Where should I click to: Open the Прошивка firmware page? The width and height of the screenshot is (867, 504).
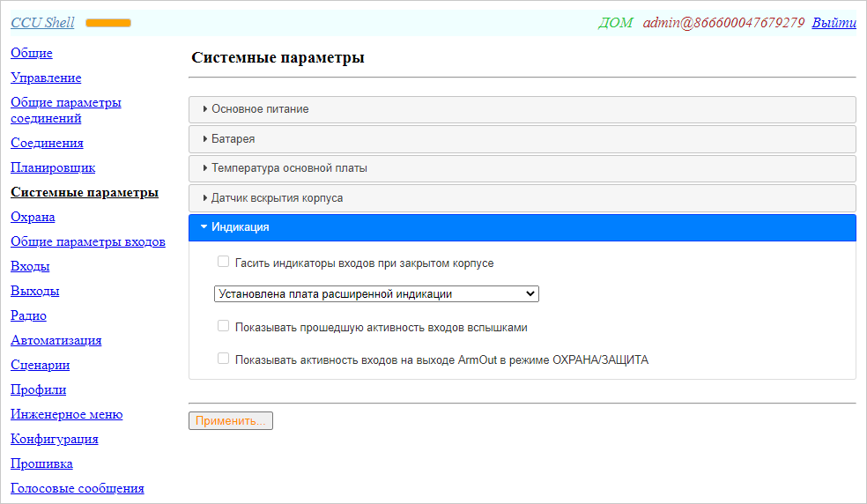[x=41, y=463]
